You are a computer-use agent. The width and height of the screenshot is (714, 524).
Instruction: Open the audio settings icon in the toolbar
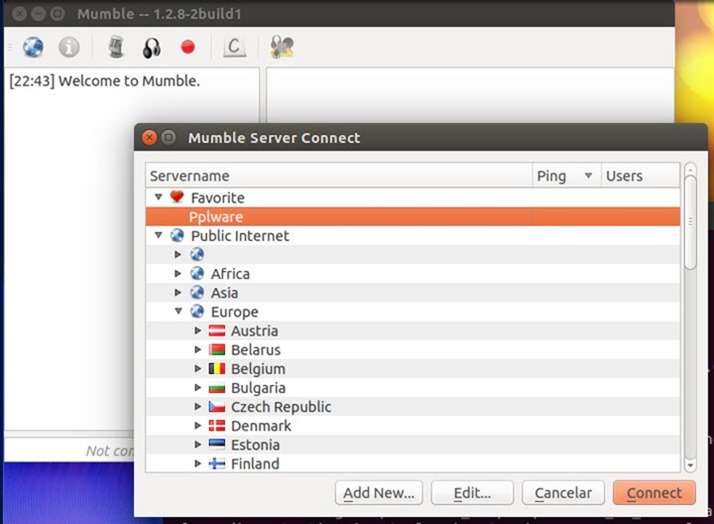281,47
